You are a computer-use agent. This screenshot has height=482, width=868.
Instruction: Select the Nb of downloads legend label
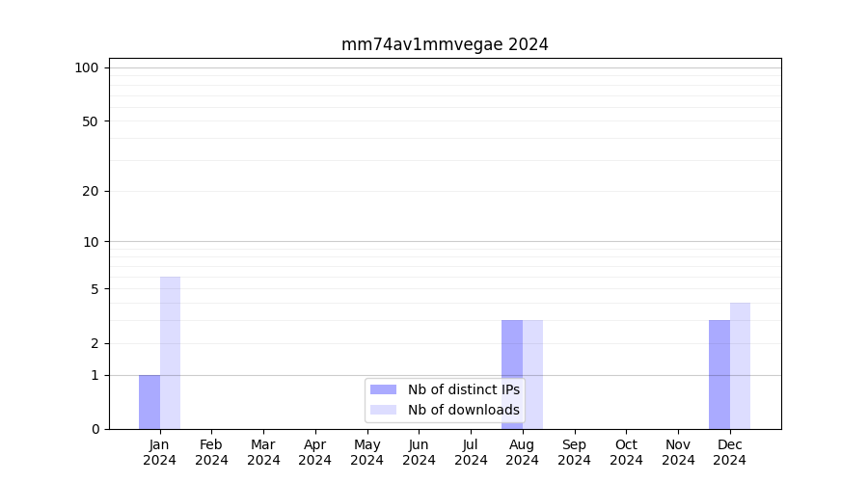463,410
